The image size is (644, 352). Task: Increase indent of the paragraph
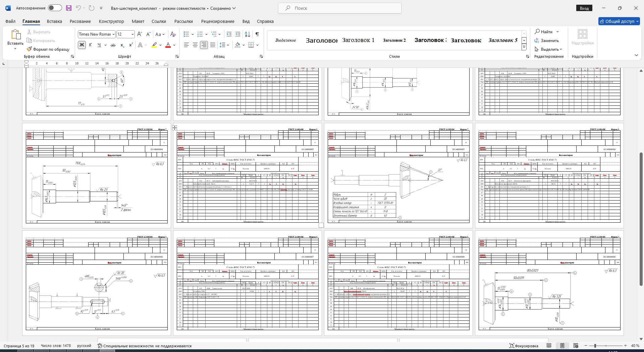[x=238, y=34]
